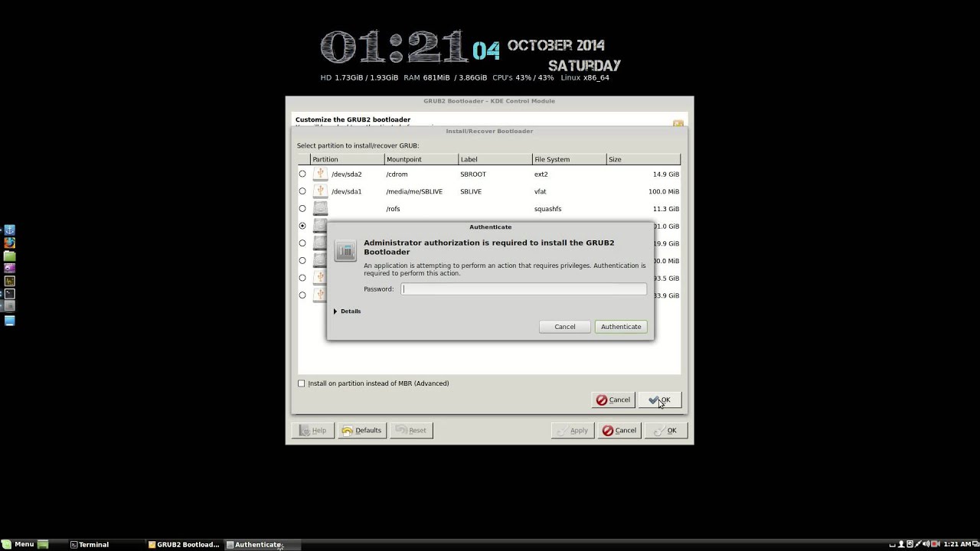980x551 pixels.
Task: Sort by the Label column header
Action: pos(495,159)
